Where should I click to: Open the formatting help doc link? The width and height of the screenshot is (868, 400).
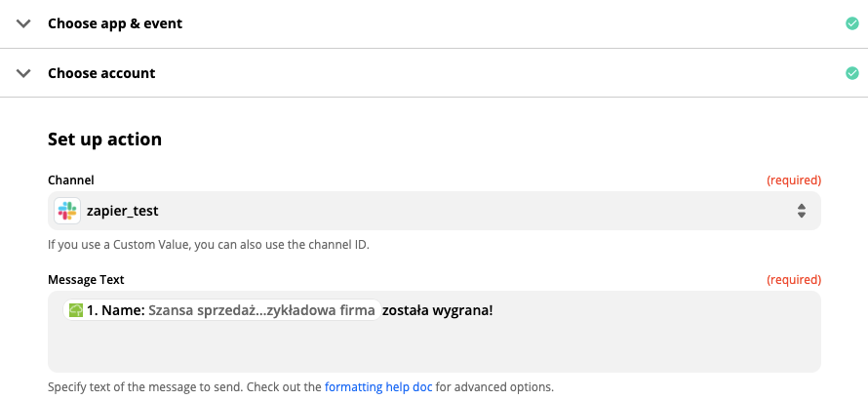[378, 386]
